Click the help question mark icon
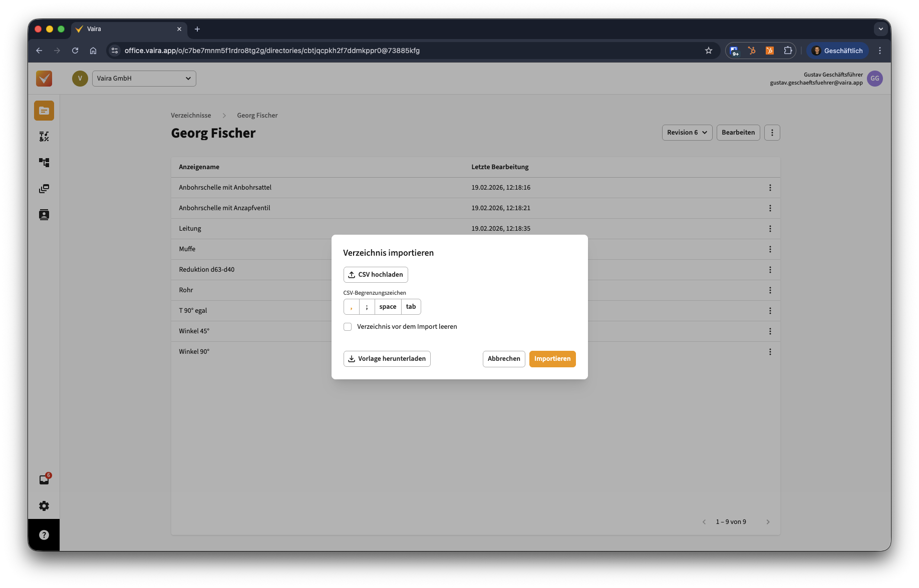Viewport: 919px width, 588px height. point(44,535)
